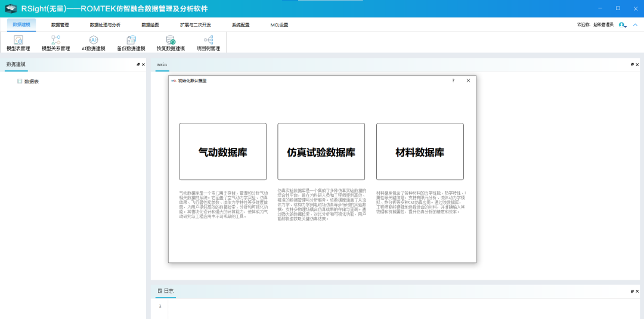Open 项目树管理 in the ribbon
Screen dimensions: 644x319
pyautogui.click(x=208, y=43)
